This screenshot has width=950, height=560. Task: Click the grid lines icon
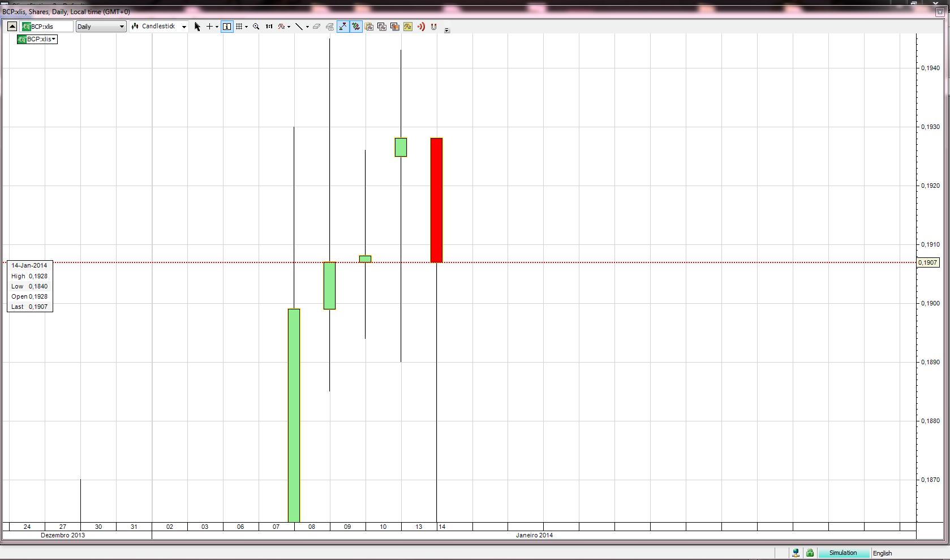(239, 27)
